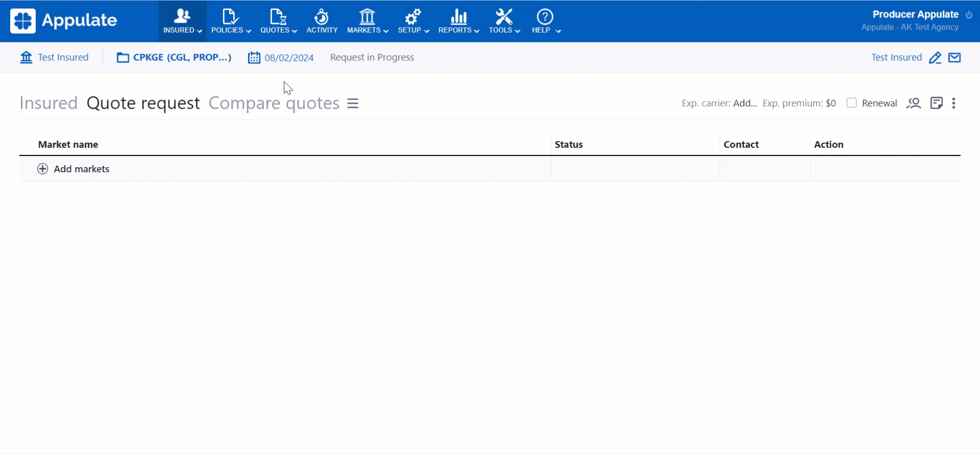
Task: Open the hamburger menu next to Compare quotes
Action: [x=353, y=103]
